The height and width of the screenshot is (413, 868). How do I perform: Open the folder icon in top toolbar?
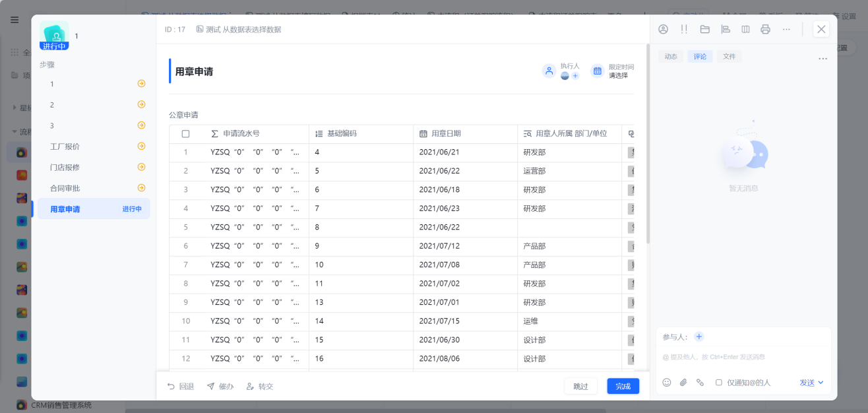tap(704, 29)
